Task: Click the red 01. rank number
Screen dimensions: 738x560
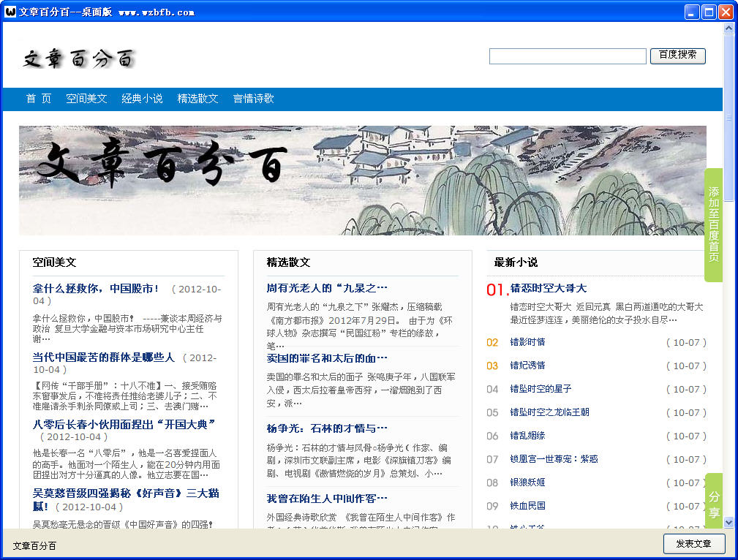Action: pyautogui.click(x=497, y=290)
